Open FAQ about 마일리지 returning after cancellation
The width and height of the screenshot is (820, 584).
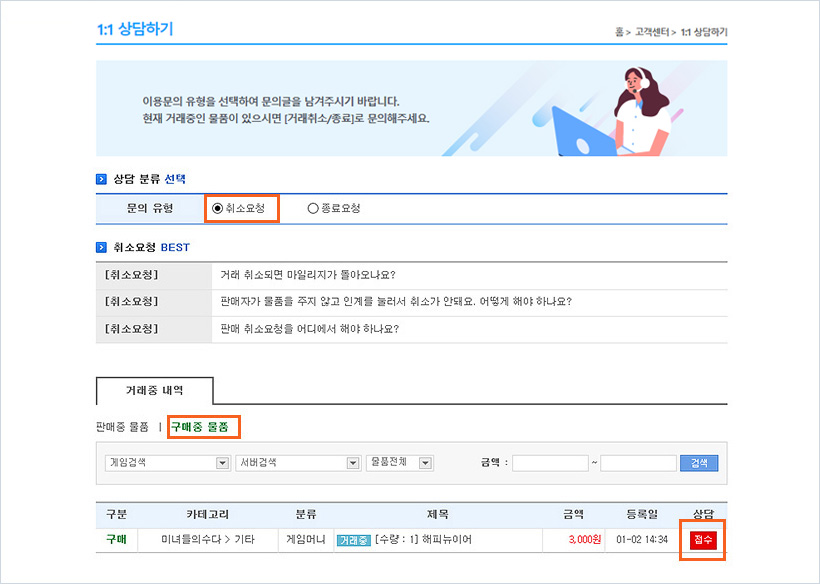tap(313, 275)
